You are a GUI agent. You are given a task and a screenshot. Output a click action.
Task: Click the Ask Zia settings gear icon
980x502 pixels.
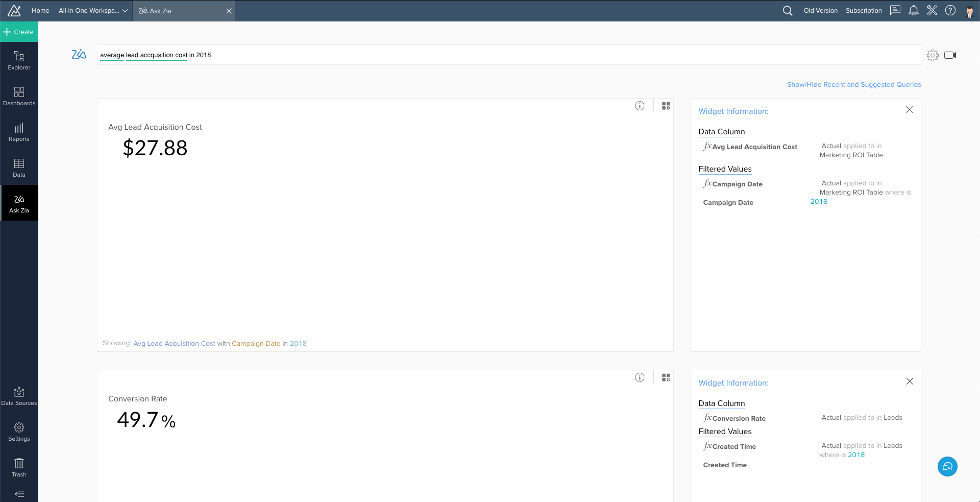tap(933, 55)
